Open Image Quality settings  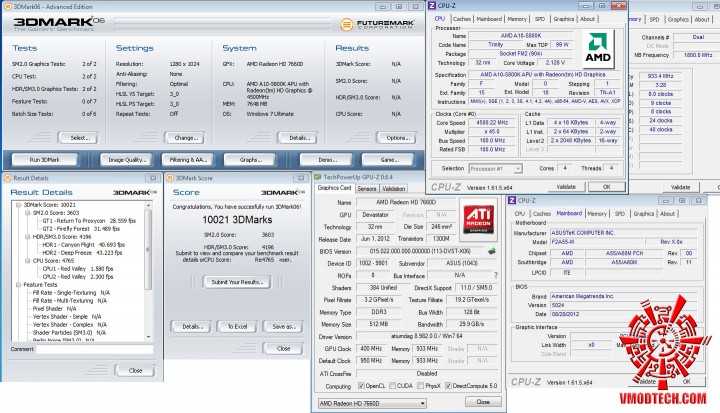coord(127,160)
